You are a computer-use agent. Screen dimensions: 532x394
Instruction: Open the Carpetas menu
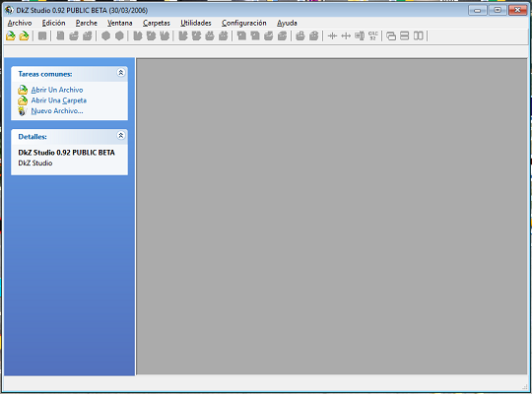pyautogui.click(x=157, y=23)
